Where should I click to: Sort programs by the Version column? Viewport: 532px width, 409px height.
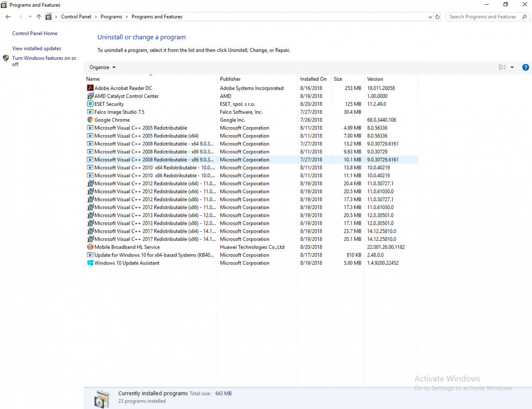[391, 79]
